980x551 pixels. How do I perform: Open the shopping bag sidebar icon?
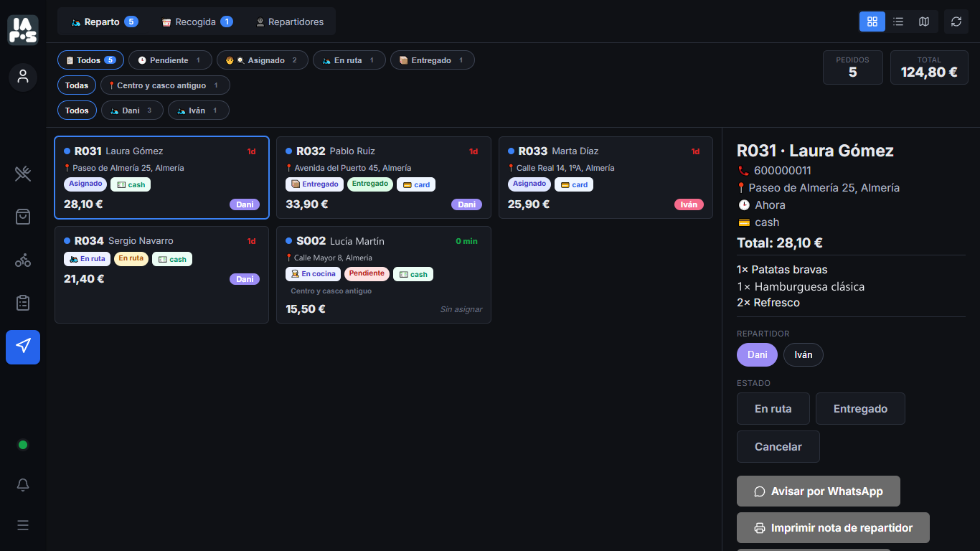[23, 217]
